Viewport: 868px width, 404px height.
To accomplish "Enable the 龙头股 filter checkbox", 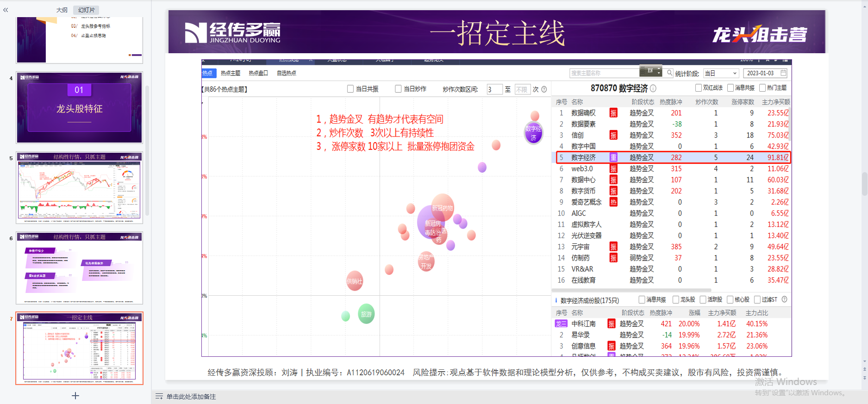I will (x=675, y=300).
